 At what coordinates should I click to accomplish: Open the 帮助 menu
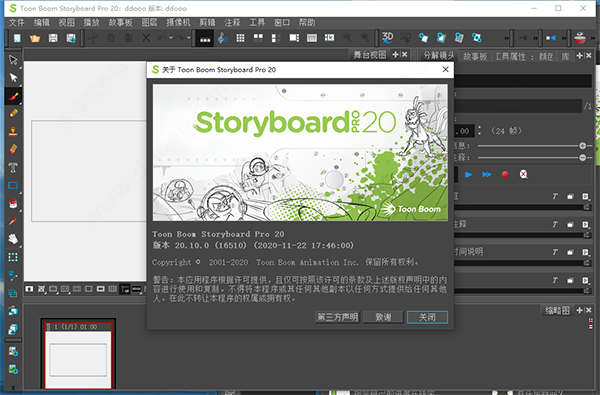pyautogui.click(x=307, y=23)
